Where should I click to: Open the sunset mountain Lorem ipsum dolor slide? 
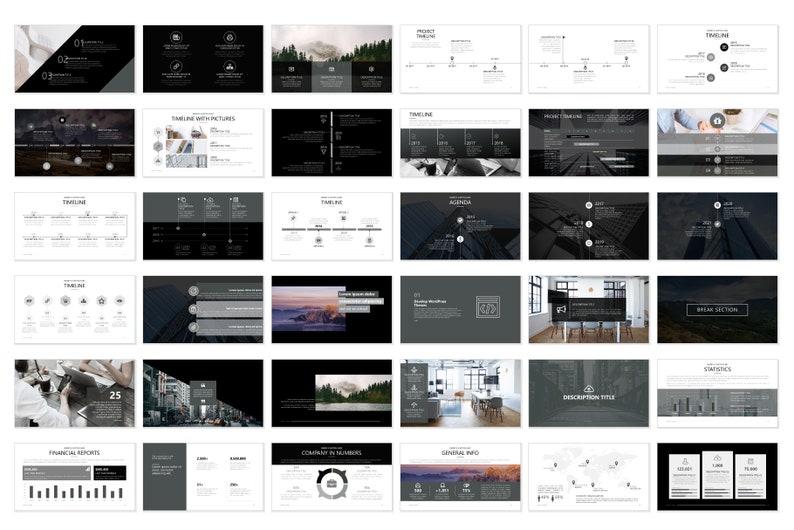pos(332,310)
